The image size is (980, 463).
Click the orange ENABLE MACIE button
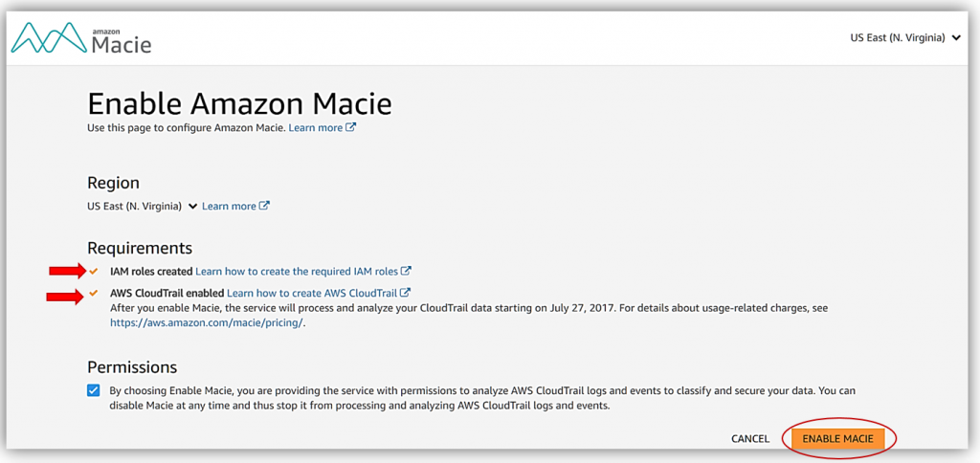pos(838,439)
